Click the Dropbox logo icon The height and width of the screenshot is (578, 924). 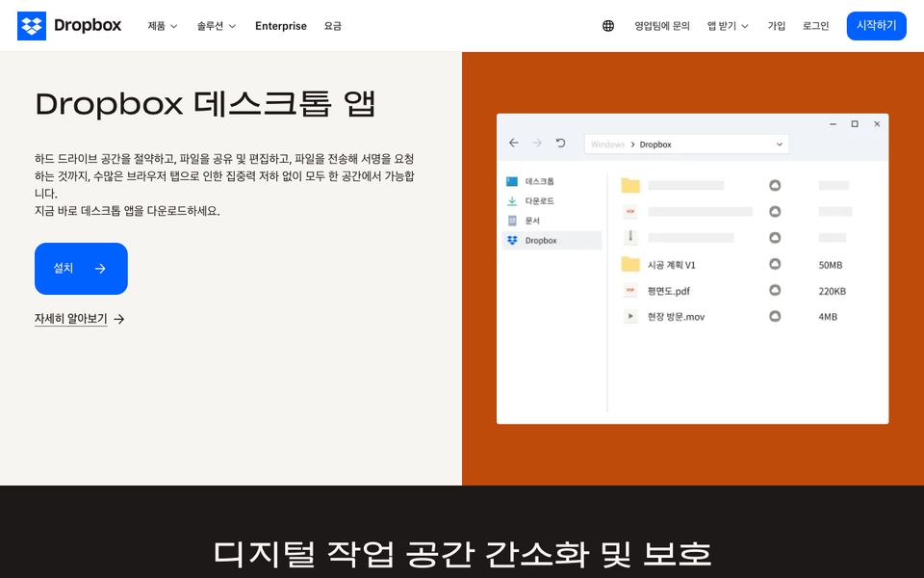[x=32, y=26]
